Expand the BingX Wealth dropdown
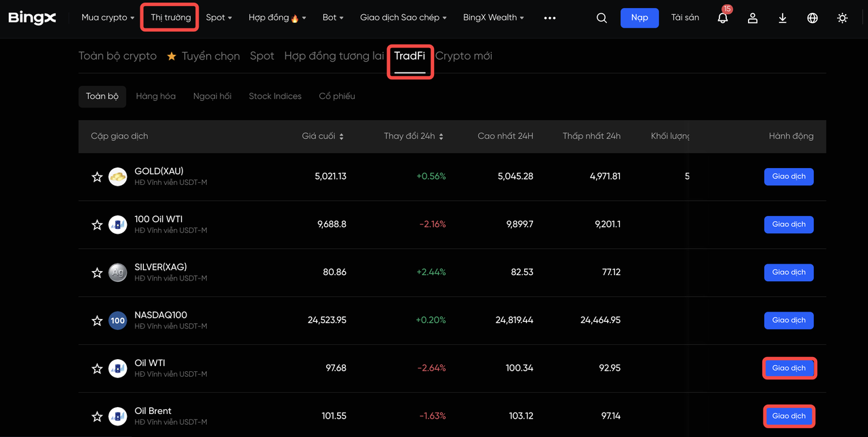 493,18
